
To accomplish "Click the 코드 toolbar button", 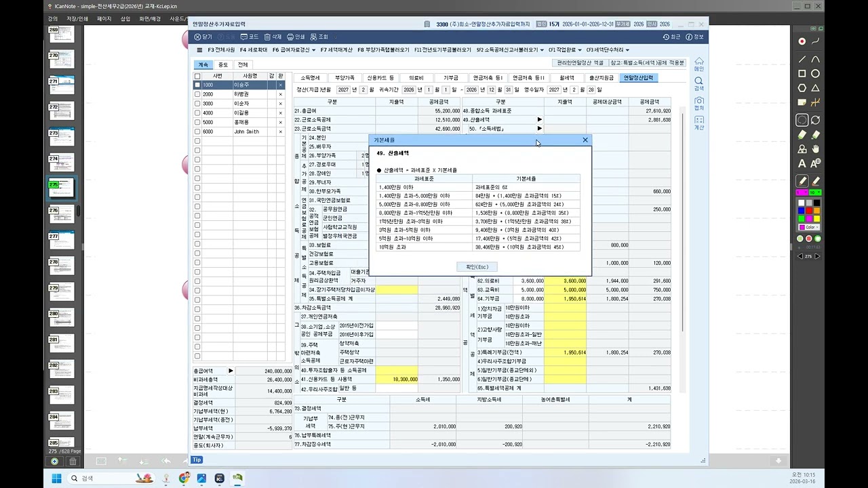I will point(250,37).
